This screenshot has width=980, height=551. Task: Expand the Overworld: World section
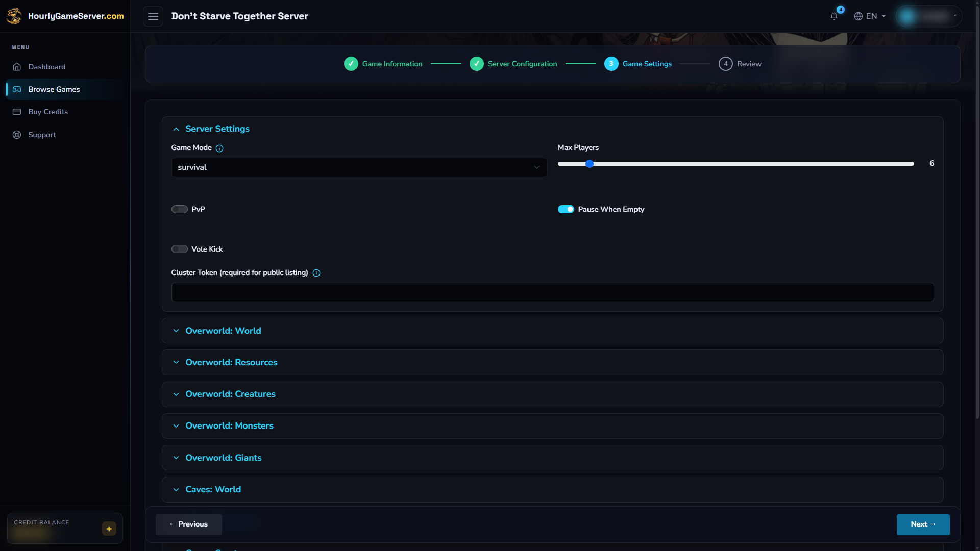coord(552,331)
